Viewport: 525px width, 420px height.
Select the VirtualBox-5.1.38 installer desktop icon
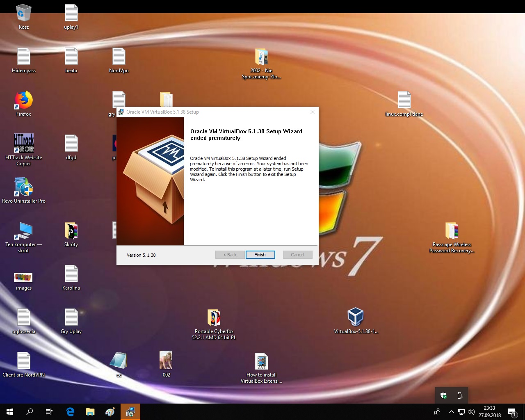pyautogui.click(x=356, y=317)
